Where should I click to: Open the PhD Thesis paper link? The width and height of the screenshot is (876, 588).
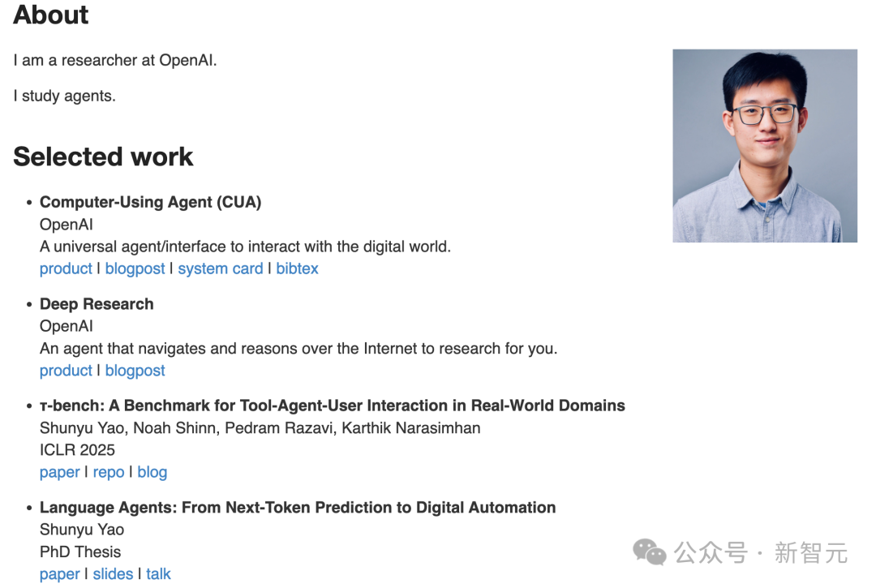point(60,574)
